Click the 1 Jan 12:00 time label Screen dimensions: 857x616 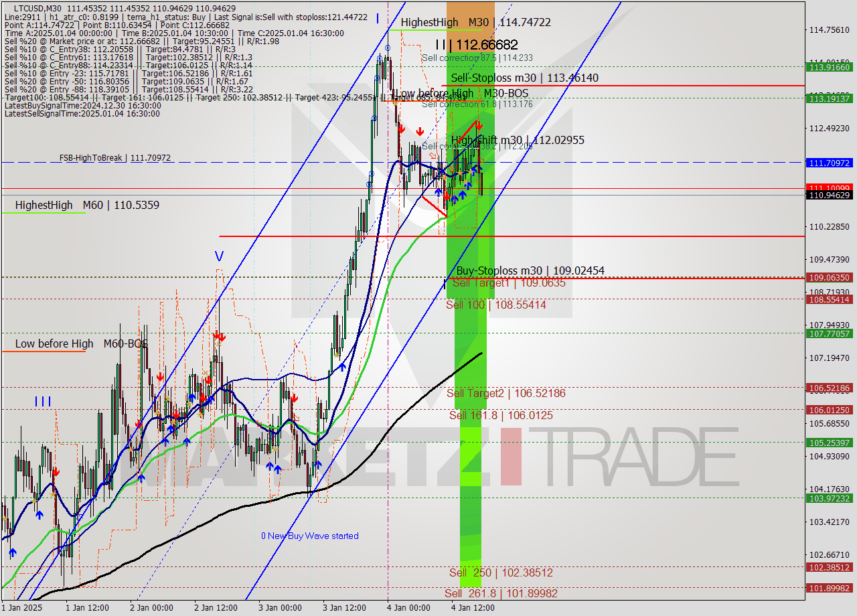(87, 608)
